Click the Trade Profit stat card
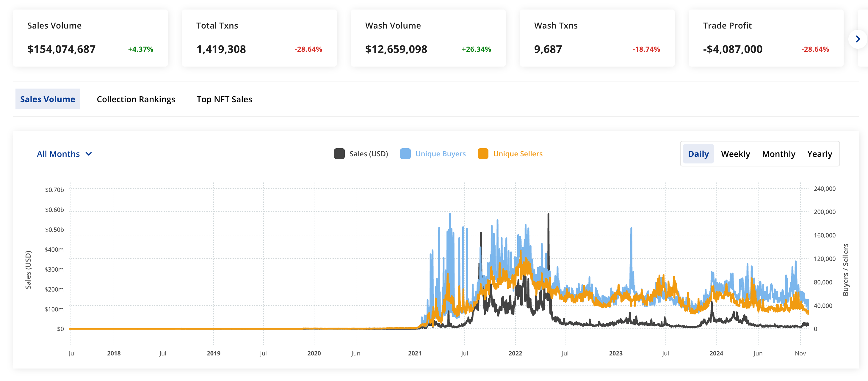Viewport: 868px width, 381px height. 766,38
